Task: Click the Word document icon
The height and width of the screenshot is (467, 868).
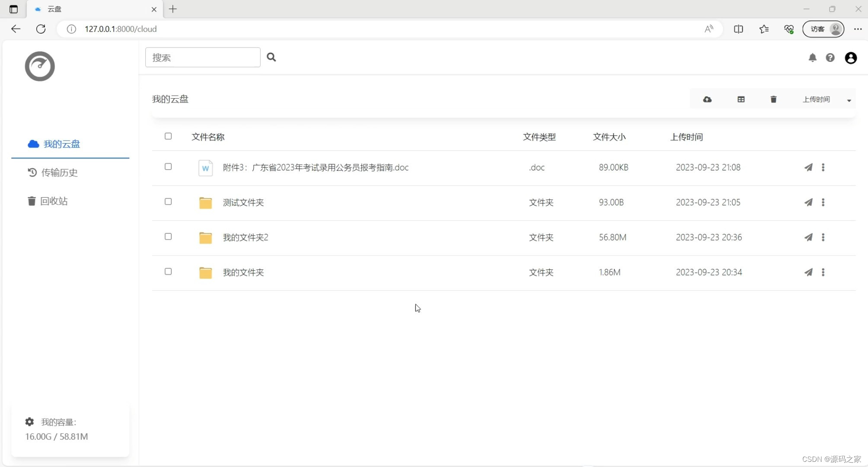Action: pyautogui.click(x=205, y=168)
